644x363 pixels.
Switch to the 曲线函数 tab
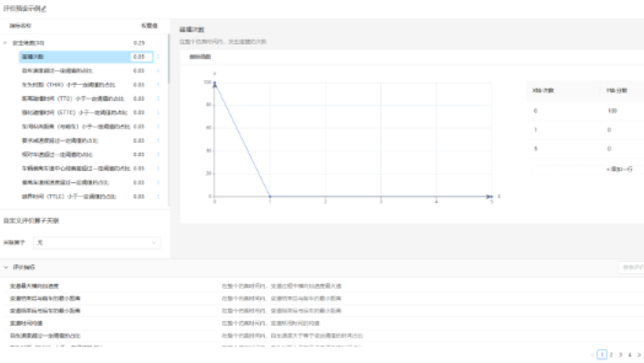pyautogui.click(x=200, y=56)
